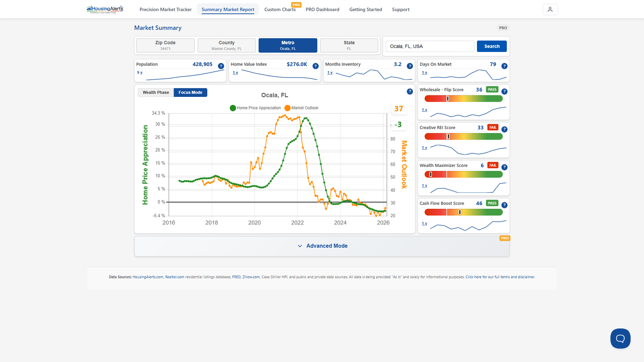Click the Search button
Screen dimensions: 644x362
(492, 46)
